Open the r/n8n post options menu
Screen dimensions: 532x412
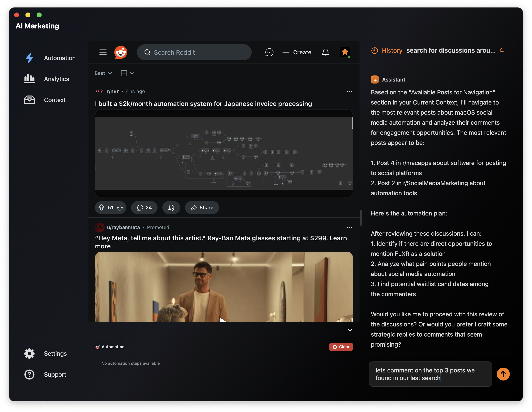point(349,91)
